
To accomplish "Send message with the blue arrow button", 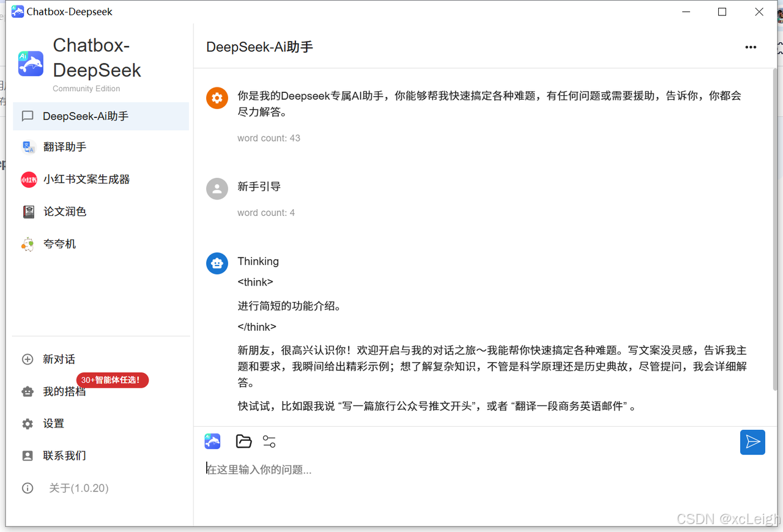I will tap(752, 442).
